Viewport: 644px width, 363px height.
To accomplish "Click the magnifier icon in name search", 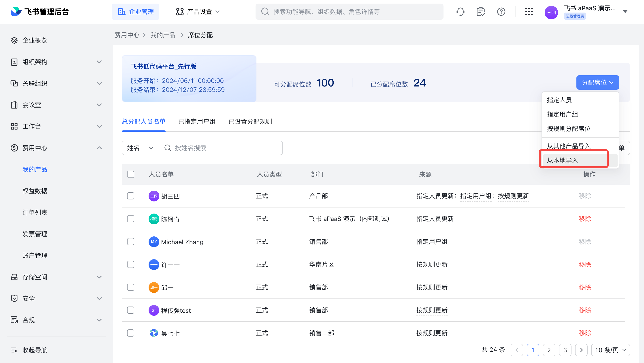I will [168, 148].
